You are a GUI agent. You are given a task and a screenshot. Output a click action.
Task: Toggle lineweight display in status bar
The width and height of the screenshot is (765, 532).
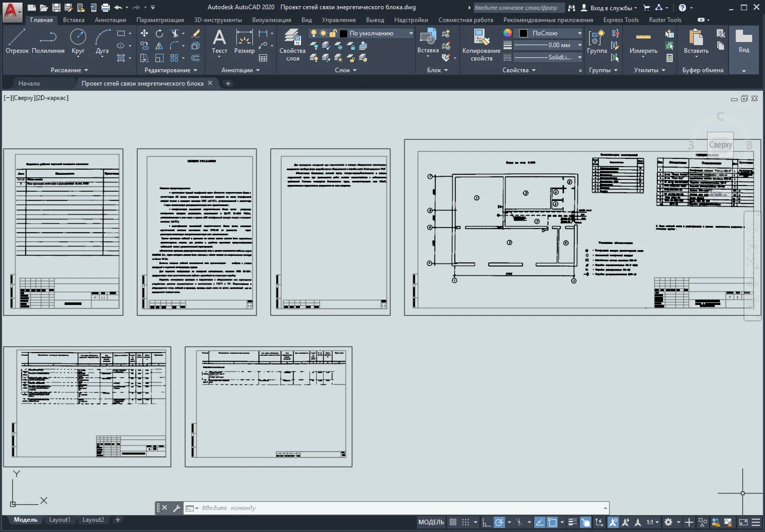573,522
